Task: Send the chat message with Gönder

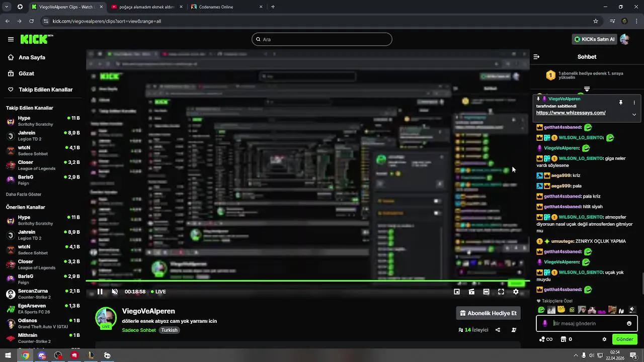Action: [x=624, y=339]
